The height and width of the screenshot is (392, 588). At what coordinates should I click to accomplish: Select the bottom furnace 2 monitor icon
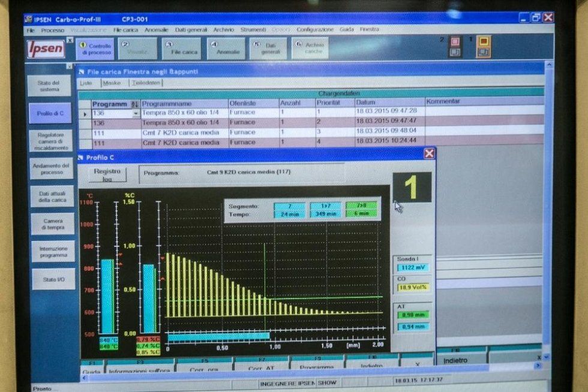point(455,52)
